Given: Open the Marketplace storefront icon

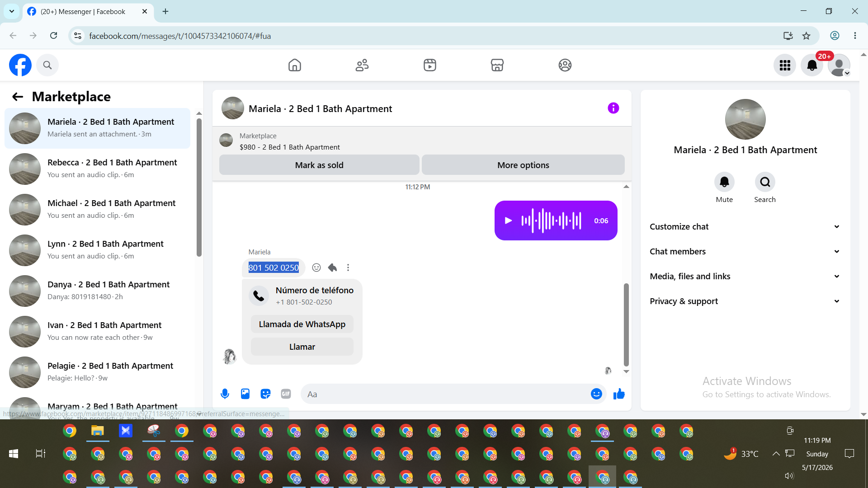Looking at the screenshot, I should (x=497, y=65).
